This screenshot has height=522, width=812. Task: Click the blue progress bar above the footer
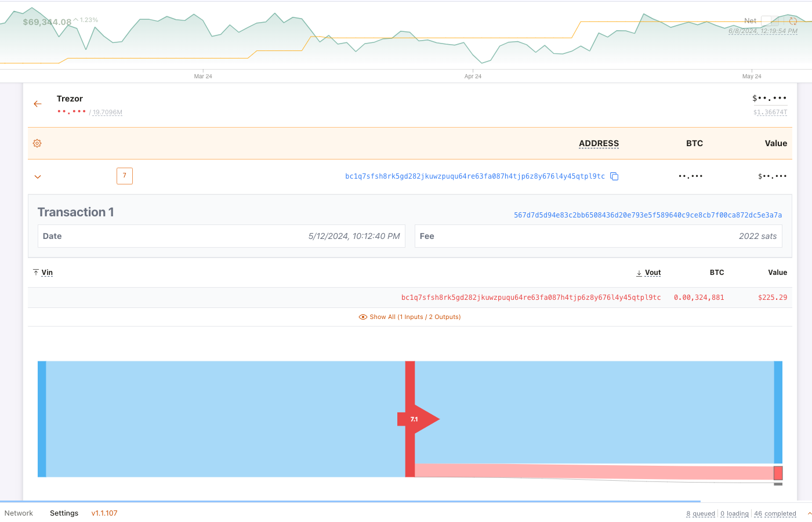tap(348, 501)
